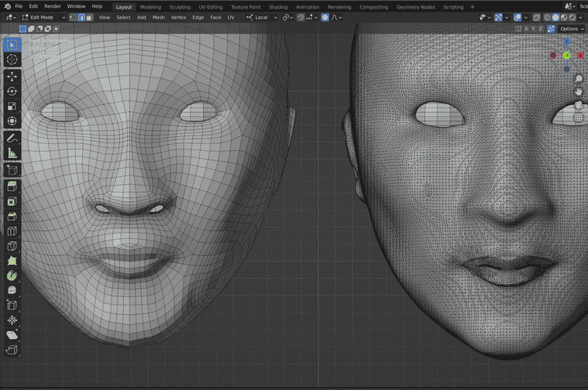
Task: Open the Sculpting workspace tab
Action: coord(180,6)
